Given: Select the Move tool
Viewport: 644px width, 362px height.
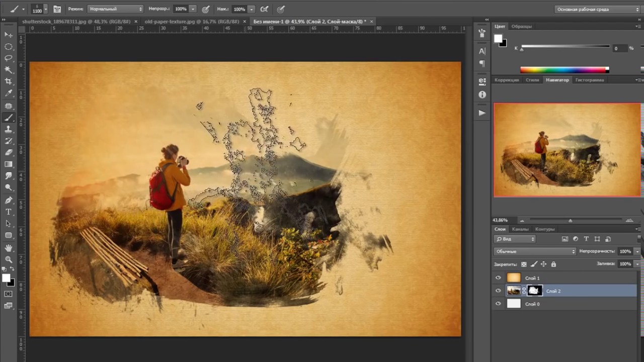Looking at the screenshot, I should coord(9,35).
